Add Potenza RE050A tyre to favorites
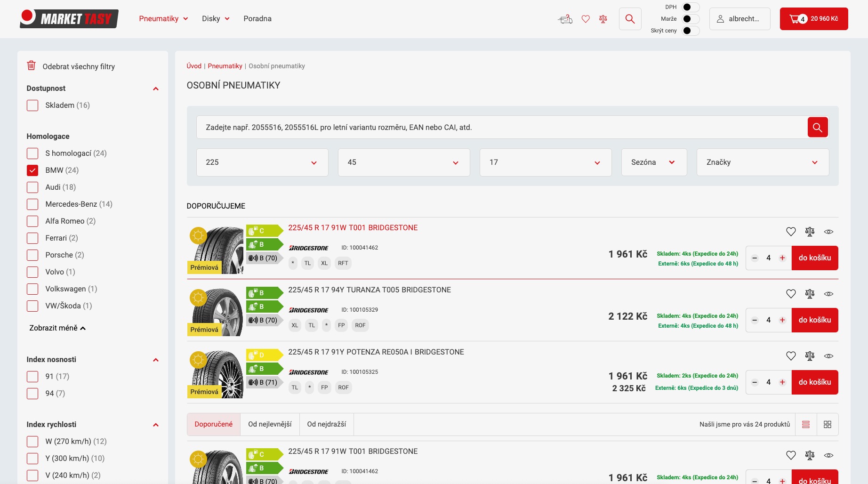Image resolution: width=868 pixels, height=484 pixels. [791, 356]
